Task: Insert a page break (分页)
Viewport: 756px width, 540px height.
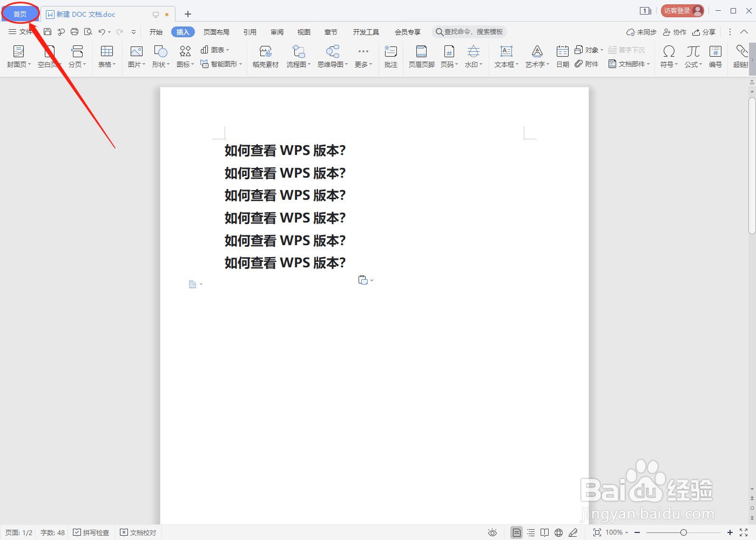Action: coord(77,57)
